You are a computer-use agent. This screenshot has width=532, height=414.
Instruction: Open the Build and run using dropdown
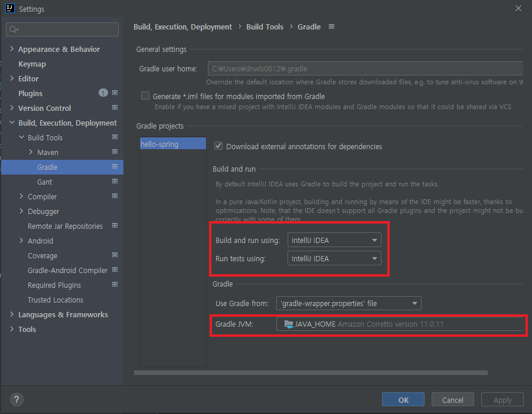(x=334, y=240)
